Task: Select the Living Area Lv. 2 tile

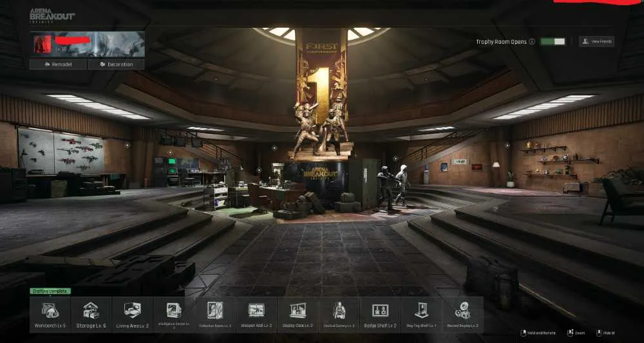Action: pos(132,314)
